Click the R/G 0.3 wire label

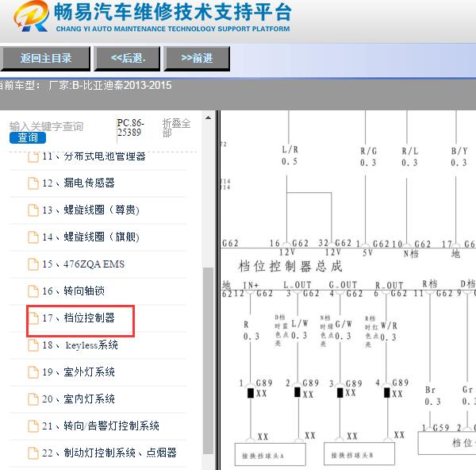tap(368, 156)
